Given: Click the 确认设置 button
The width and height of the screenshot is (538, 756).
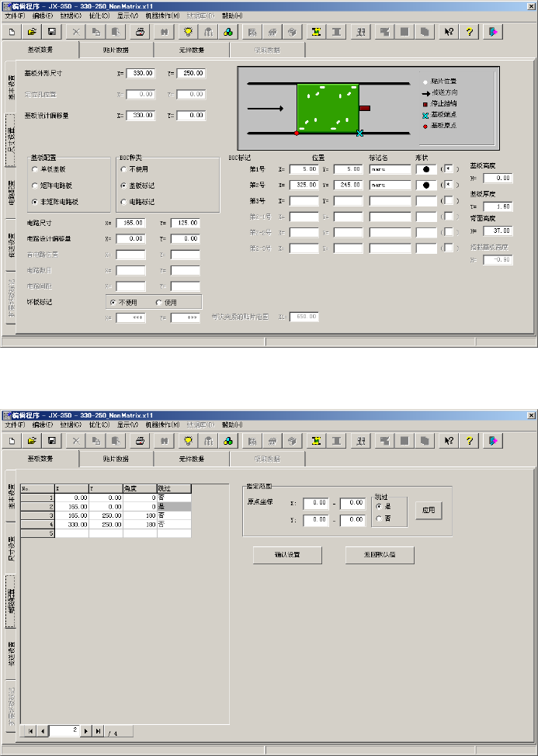Looking at the screenshot, I should point(287,555).
